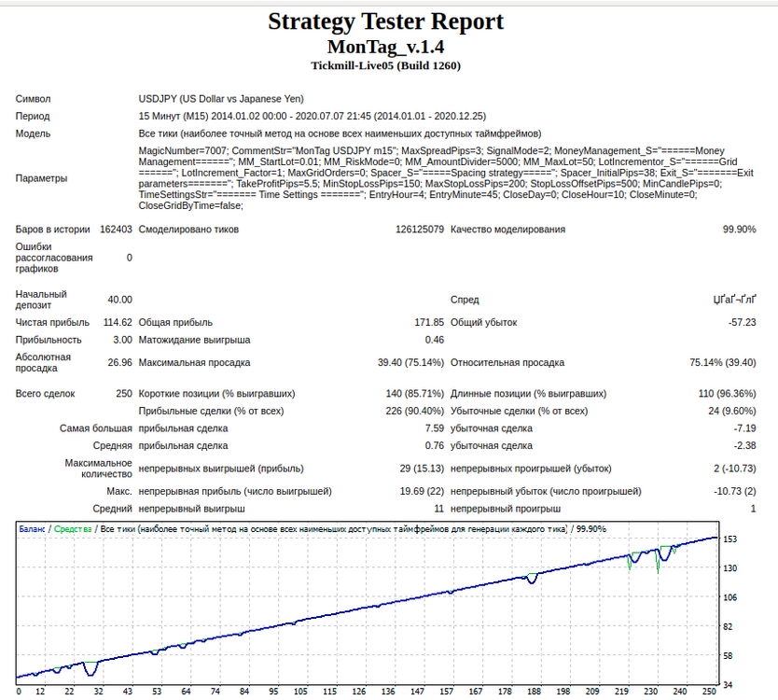Screen dimensions: 778x700
Task: Click modelled ticks value 126125079
Action: (419, 230)
